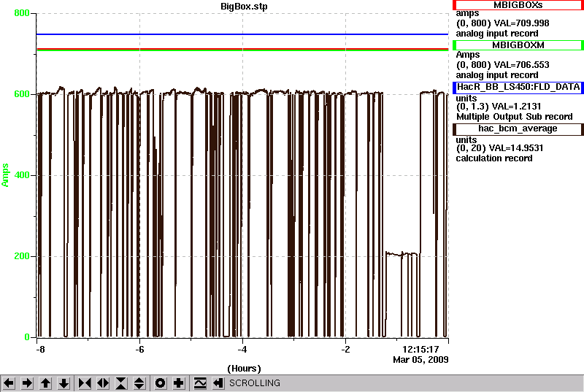584x392 pixels.
Task: Click the Mar 05, 2009 date label
Action: 420,360
